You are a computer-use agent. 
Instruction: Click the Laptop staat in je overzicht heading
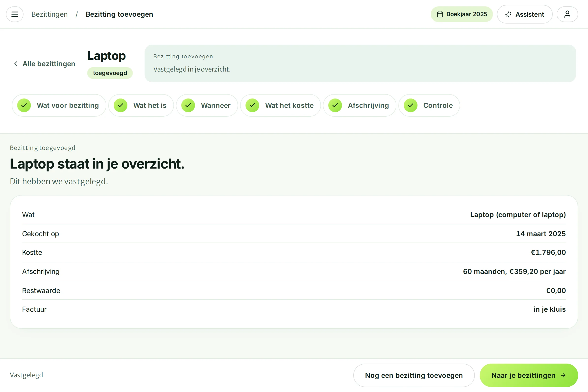pyautogui.click(x=97, y=164)
